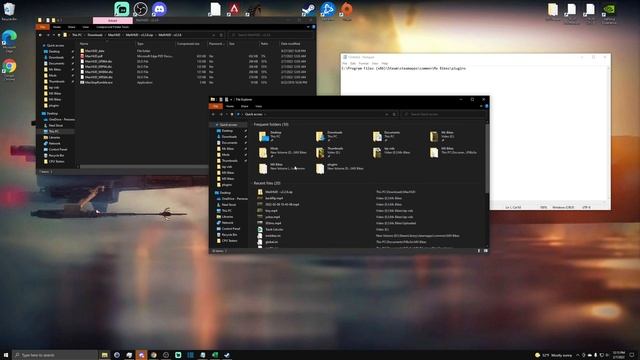Click the Windows Start button
Screen dimensions: 640x360
pyautogui.click(x=6, y=355)
